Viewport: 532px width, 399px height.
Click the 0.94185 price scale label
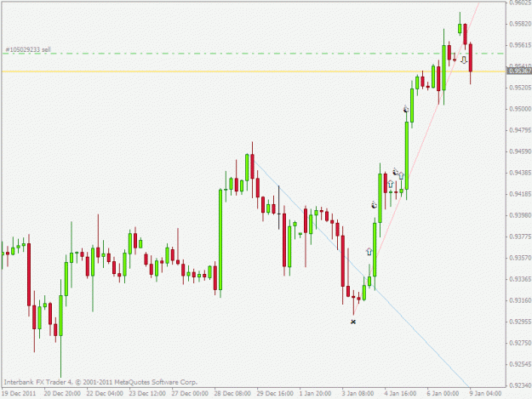520,194
